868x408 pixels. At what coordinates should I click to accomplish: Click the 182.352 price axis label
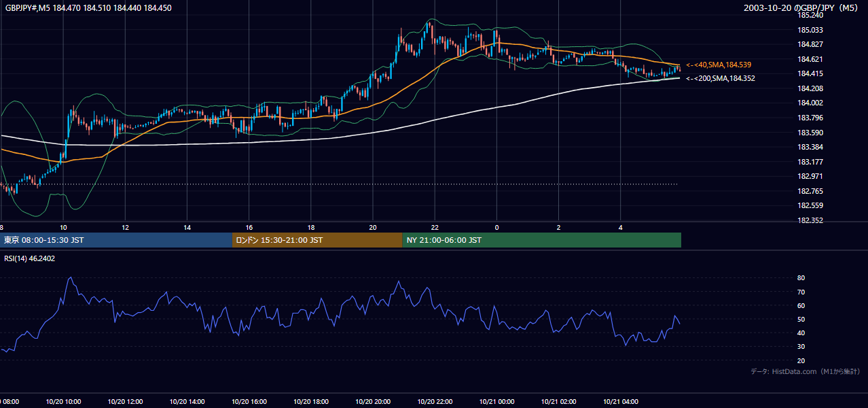pyautogui.click(x=810, y=220)
